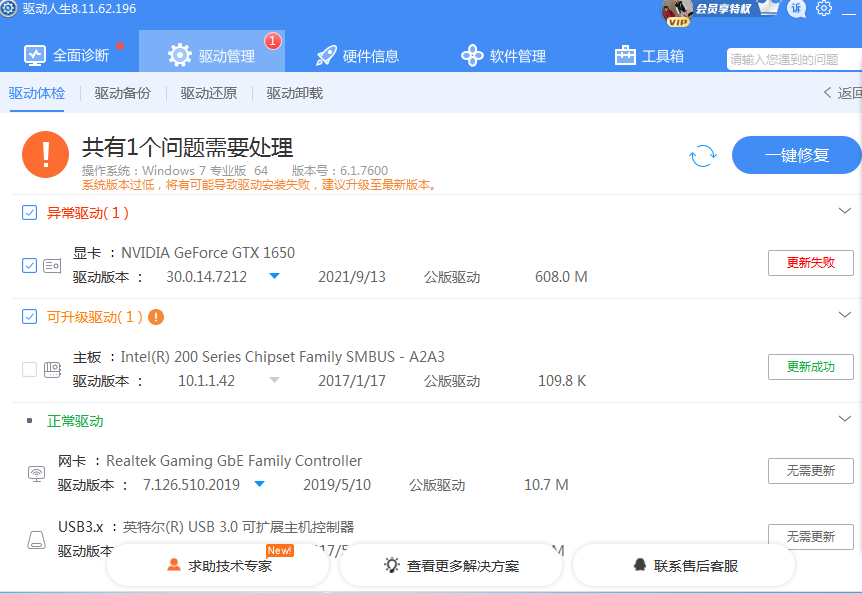Image resolution: width=862 pixels, height=593 pixels.
Task: Open version dropdown for 7.126.510.2019
Action: click(x=259, y=484)
